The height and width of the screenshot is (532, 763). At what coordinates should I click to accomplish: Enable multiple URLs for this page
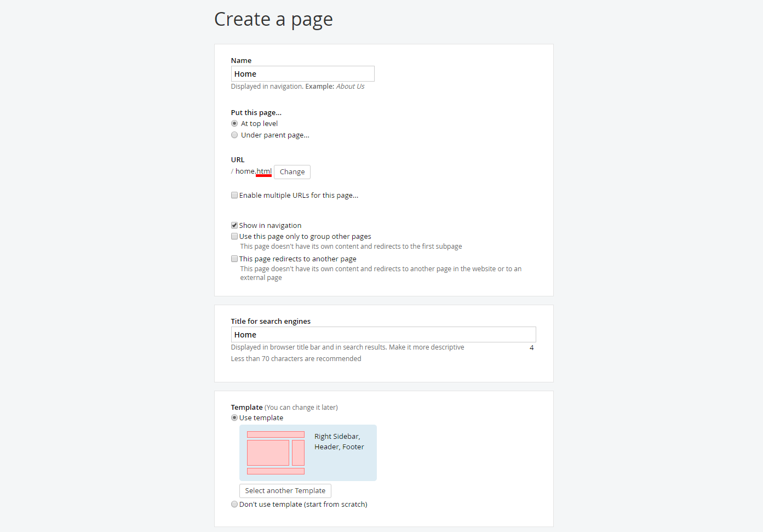click(234, 195)
